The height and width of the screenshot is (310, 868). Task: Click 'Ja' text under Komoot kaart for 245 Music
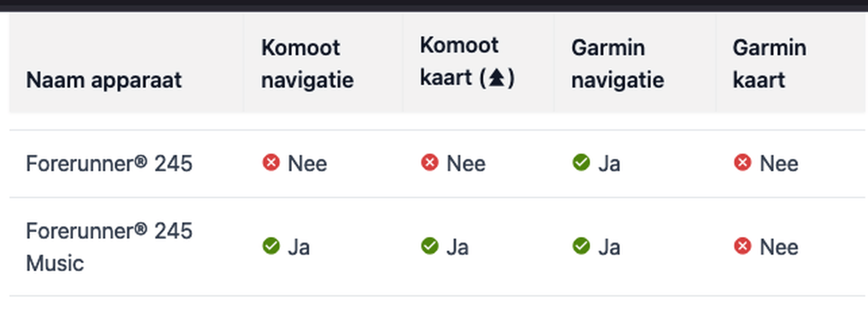point(458,247)
